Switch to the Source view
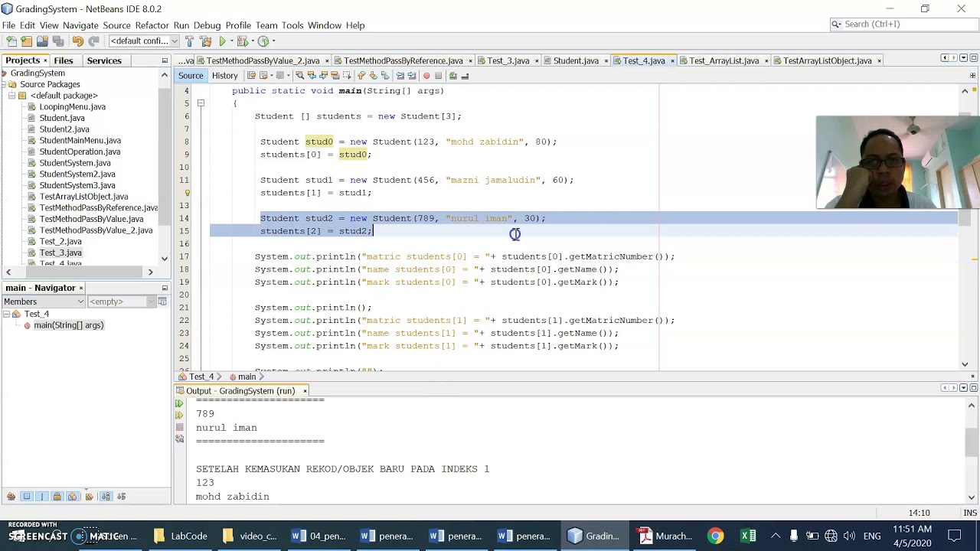Image resolution: width=980 pixels, height=551 pixels. (191, 76)
